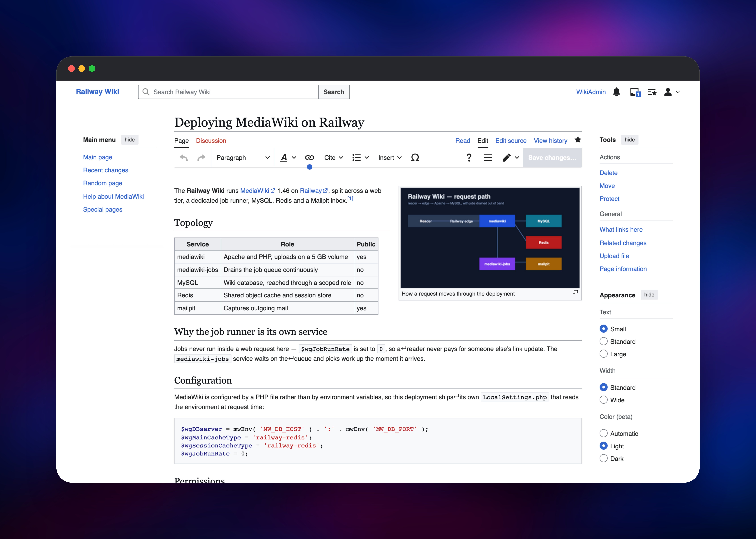Open the Paragraph format dropdown
This screenshot has width=756, height=539.
tap(243, 158)
